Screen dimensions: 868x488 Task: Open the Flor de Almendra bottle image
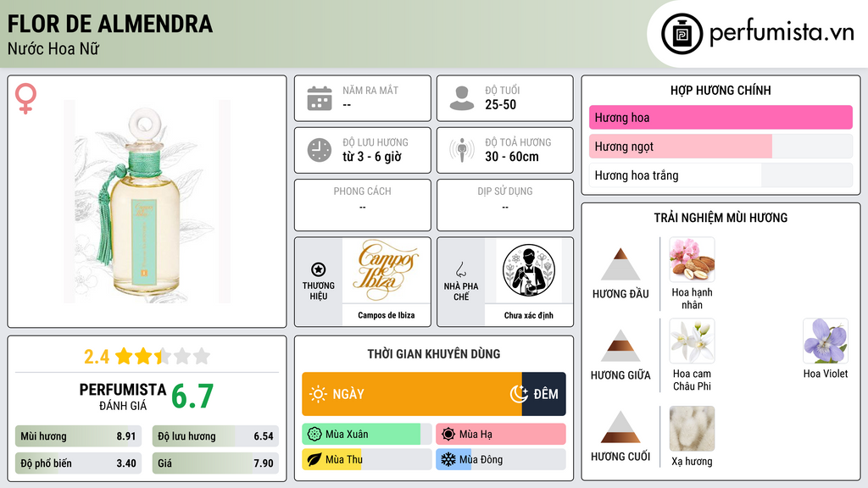[147, 202]
